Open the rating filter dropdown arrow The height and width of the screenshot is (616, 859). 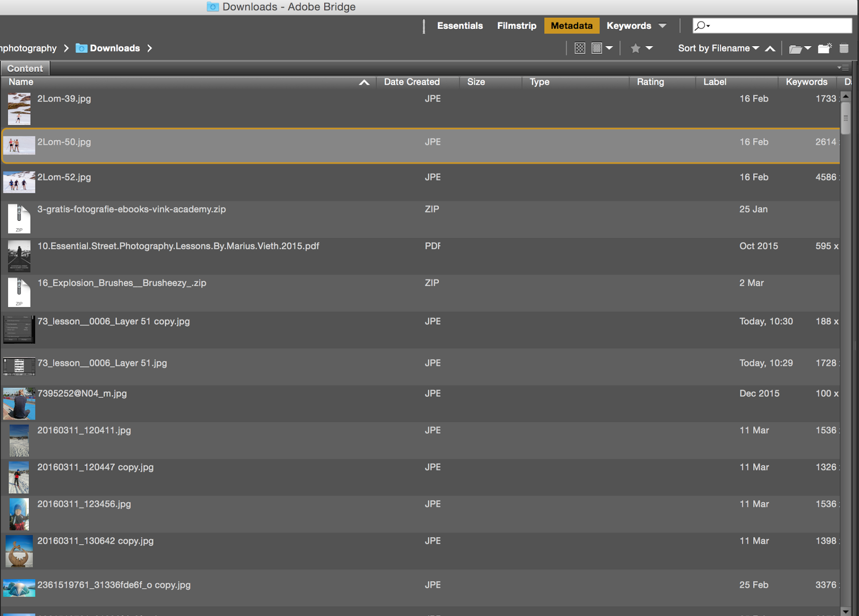tap(650, 48)
